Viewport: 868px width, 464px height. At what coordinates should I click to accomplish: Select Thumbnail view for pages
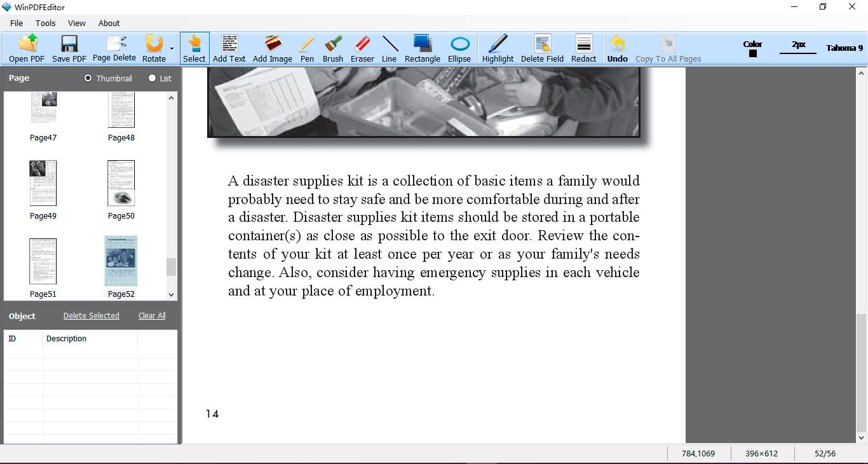(87, 78)
